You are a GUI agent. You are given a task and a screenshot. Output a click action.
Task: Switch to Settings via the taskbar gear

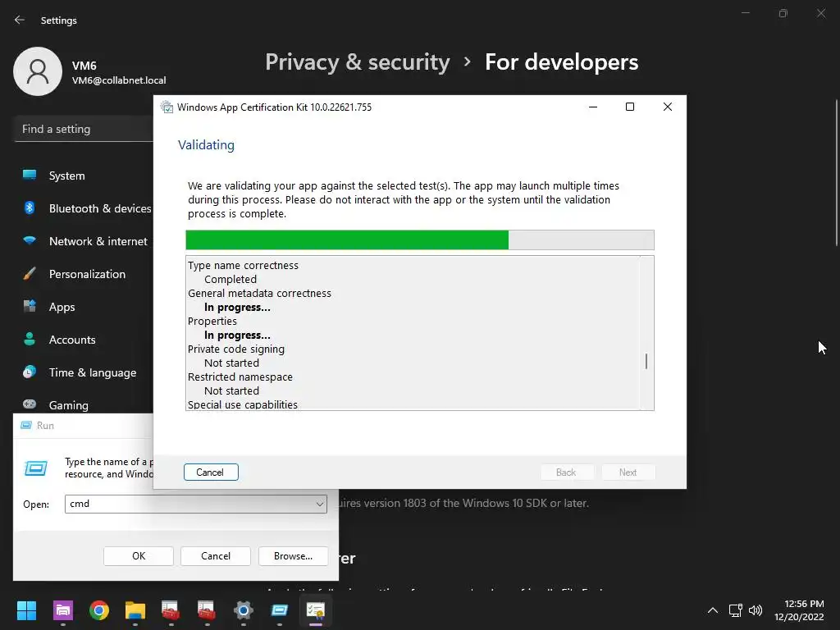click(x=243, y=610)
